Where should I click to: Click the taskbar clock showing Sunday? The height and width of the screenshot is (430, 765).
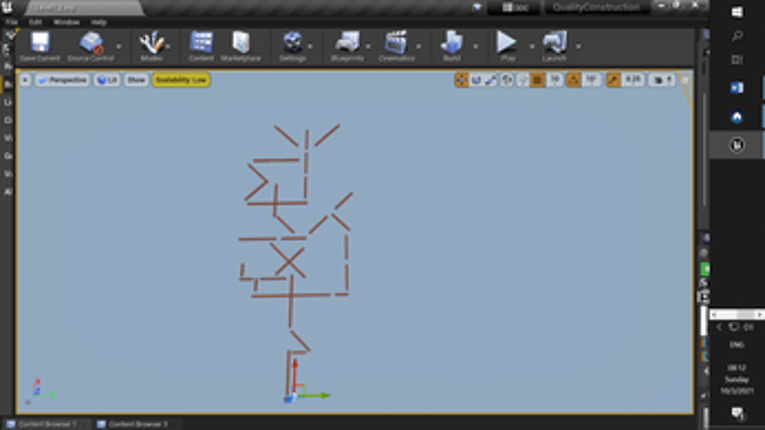(737, 379)
